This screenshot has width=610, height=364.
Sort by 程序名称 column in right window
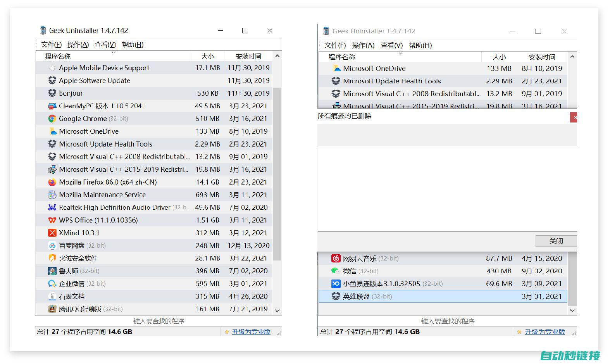400,57
